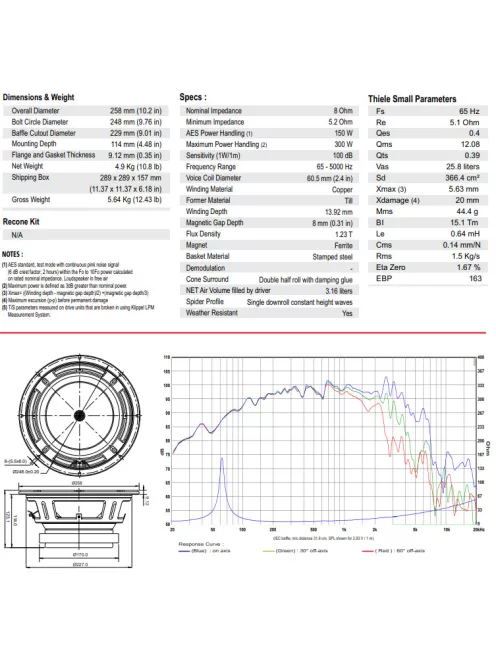496x664 pixels.
Task: Select the value '289 x 289 x 157 mm'
Action: pyautogui.click(x=130, y=178)
